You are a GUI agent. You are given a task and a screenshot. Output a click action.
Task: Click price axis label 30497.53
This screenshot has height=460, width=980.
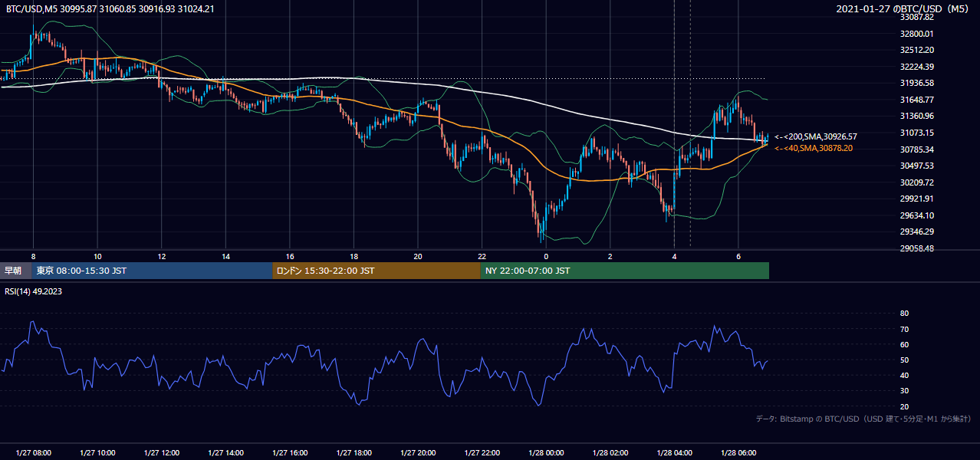pyautogui.click(x=917, y=166)
